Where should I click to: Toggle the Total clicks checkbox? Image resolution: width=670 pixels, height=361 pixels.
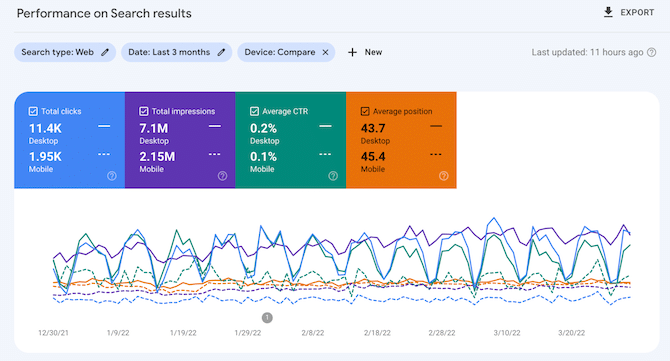pyautogui.click(x=33, y=112)
